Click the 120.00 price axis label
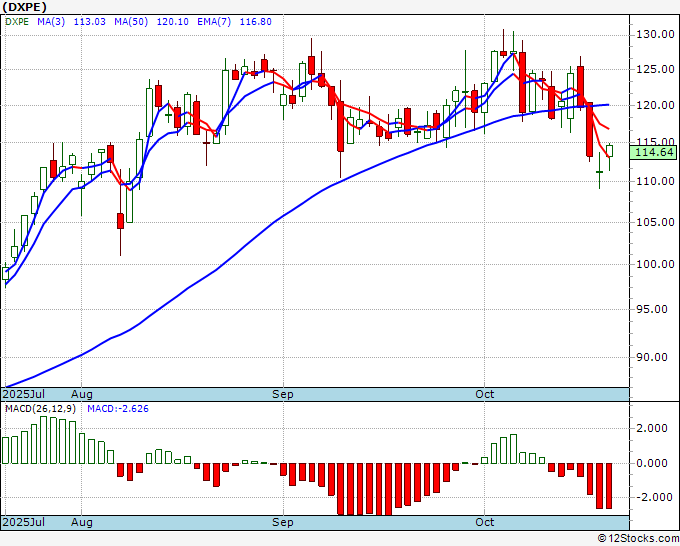Image resolution: width=680 pixels, height=546 pixels. point(655,105)
